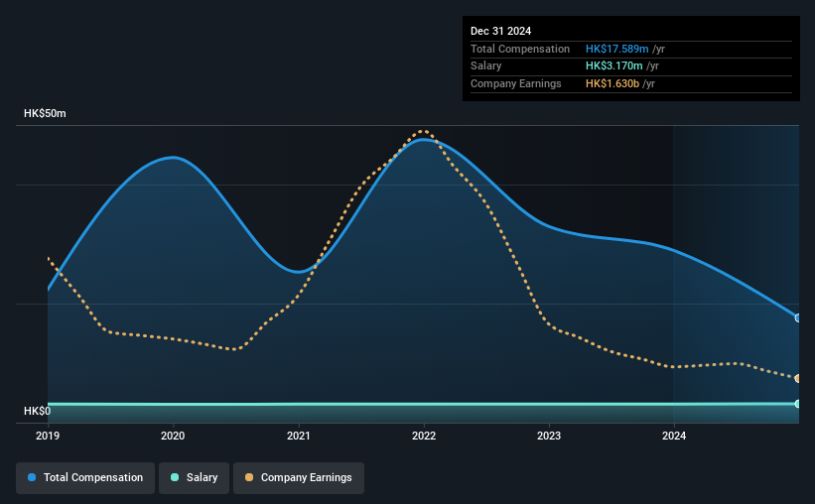
Task: Click the 2024 x-axis label
Action: (x=674, y=436)
